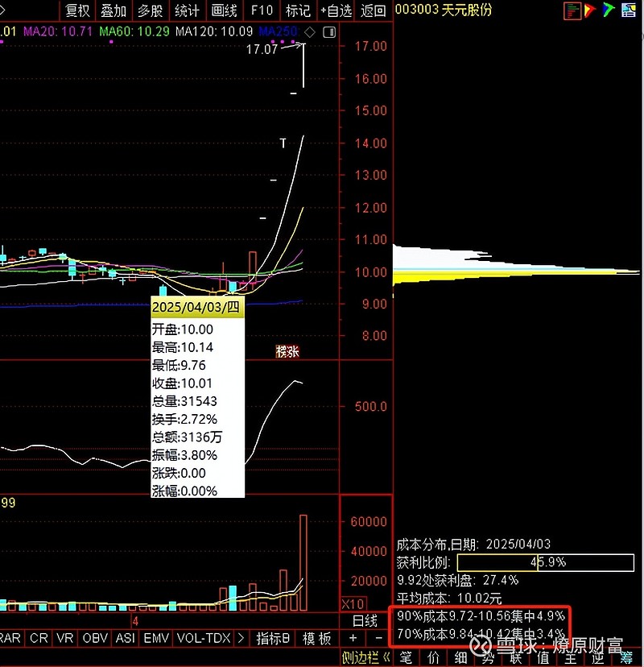Toggle the 复权 price adjustment mode
Viewport: 644px width, 667px height.
pyautogui.click(x=77, y=11)
